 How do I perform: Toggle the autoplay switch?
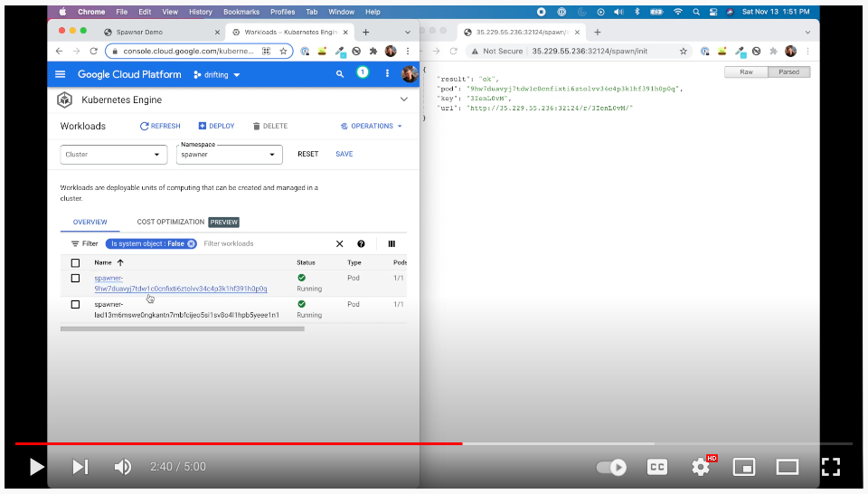611,468
